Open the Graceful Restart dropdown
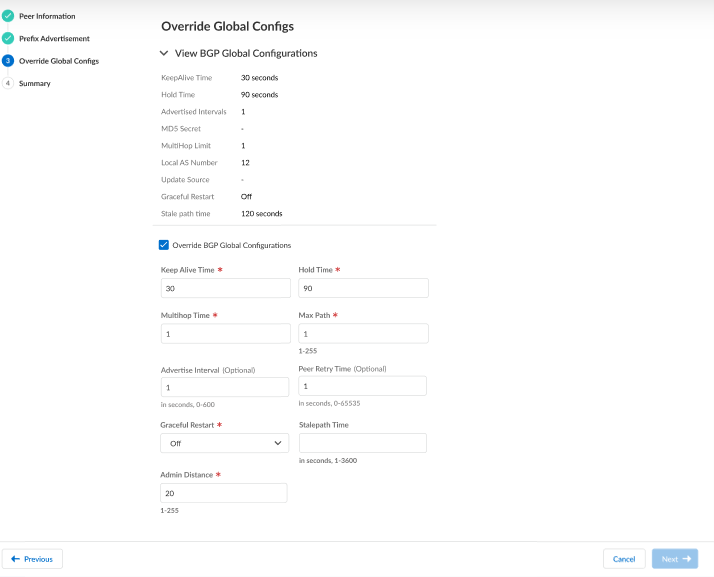The height and width of the screenshot is (577, 714). tap(224, 443)
